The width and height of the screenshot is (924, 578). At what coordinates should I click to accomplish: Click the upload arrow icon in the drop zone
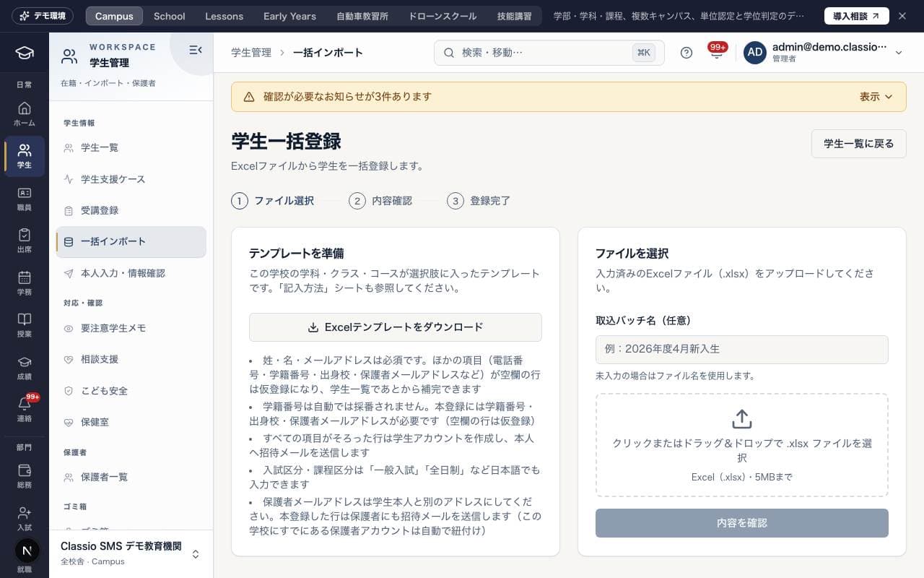[742, 419]
